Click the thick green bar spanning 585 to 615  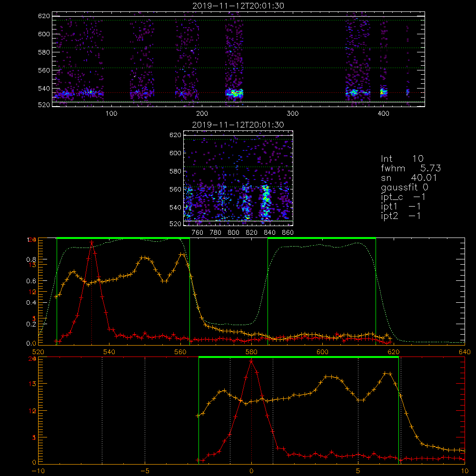[322, 238]
